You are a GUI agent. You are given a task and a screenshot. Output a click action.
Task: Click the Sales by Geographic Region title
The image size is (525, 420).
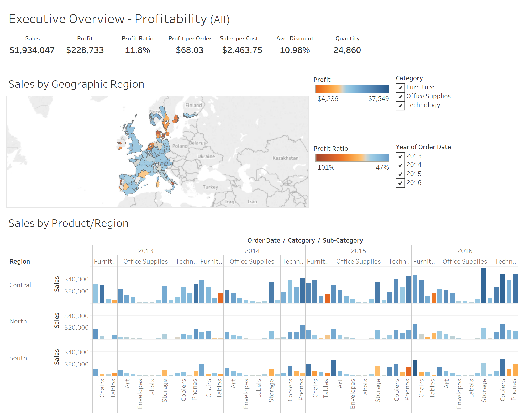click(x=76, y=84)
